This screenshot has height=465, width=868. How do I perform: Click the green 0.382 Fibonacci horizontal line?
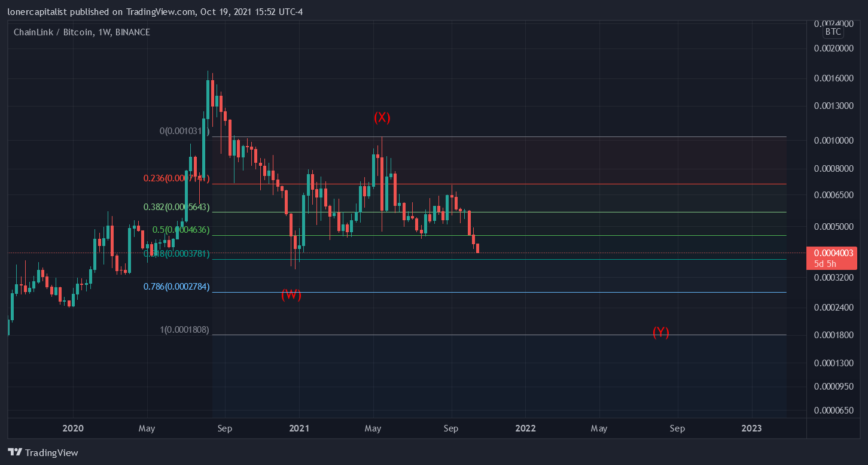click(499, 212)
